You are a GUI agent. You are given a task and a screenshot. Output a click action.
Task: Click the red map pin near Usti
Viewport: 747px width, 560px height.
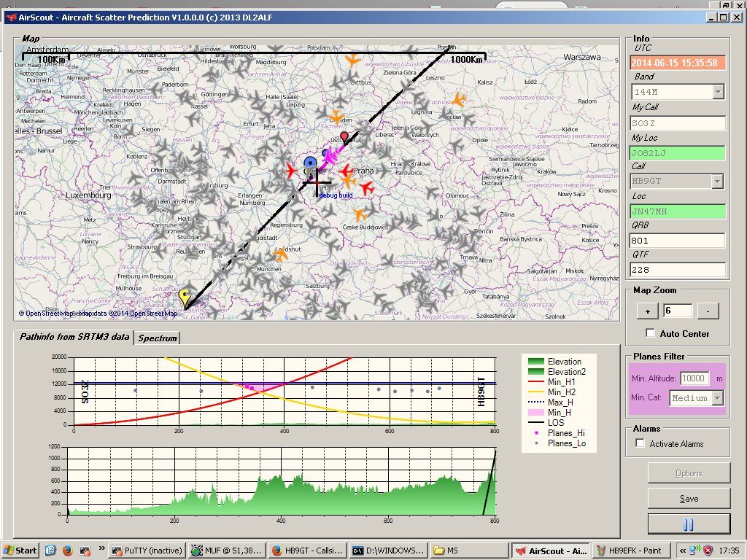click(344, 138)
